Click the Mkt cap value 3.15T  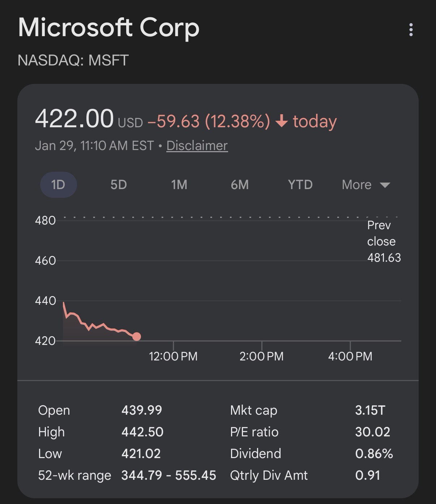point(370,410)
